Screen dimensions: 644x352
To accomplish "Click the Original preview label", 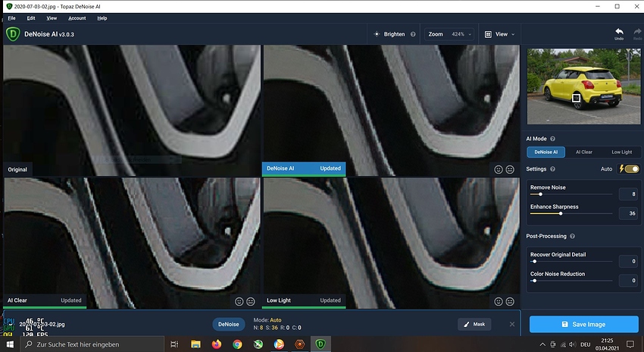I will (x=17, y=169).
